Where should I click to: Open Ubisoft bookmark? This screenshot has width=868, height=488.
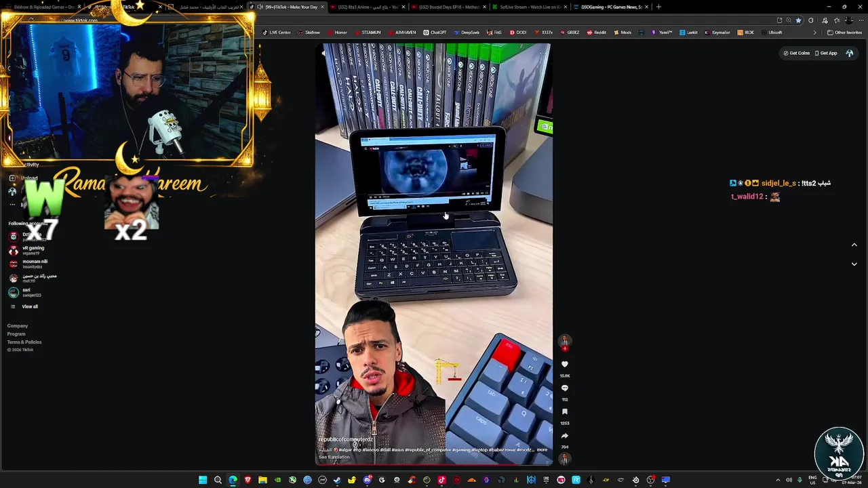click(772, 33)
